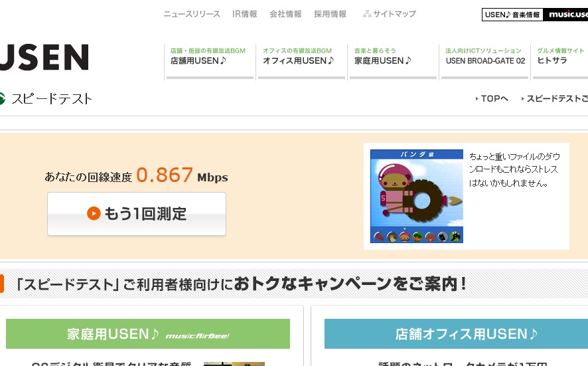
Task: Click the sitemap icon beside サイトマップ
Action: (367, 14)
